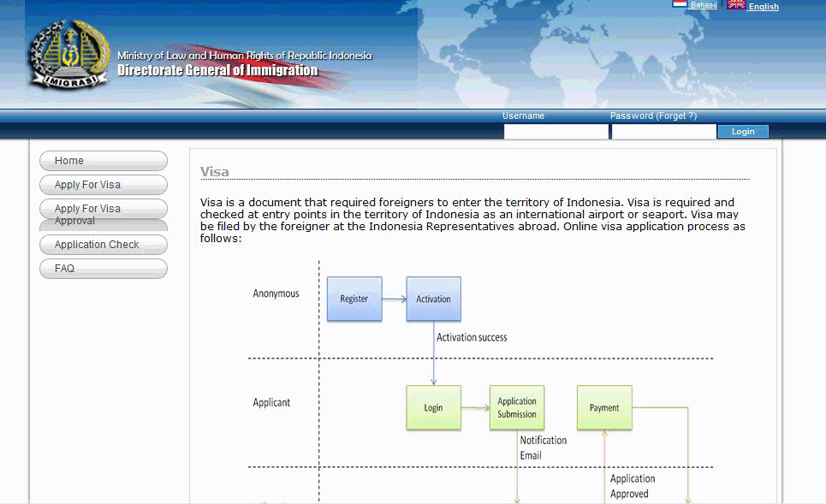Click the Username input field
The height and width of the screenshot is (504, 826).
[556, 132]
